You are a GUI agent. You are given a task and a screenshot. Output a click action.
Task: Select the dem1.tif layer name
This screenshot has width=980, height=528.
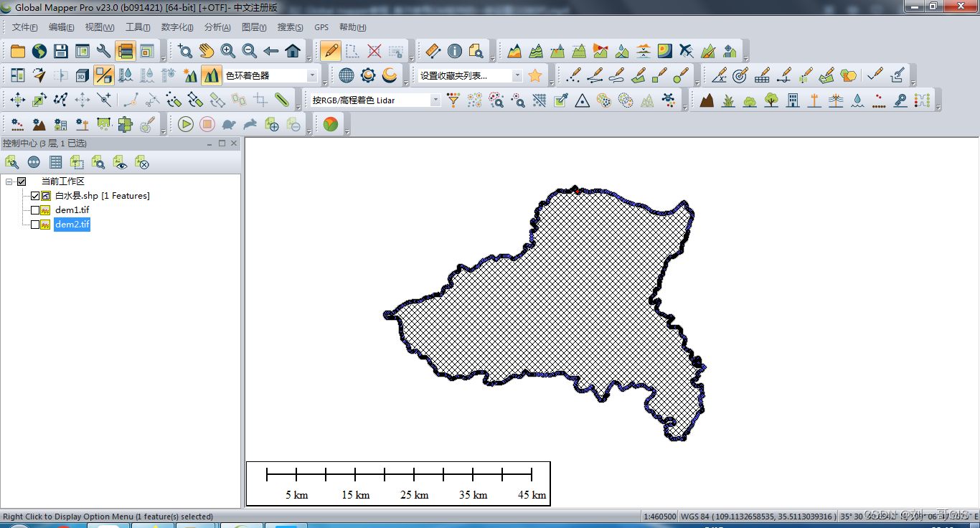(x=72, y=210)
